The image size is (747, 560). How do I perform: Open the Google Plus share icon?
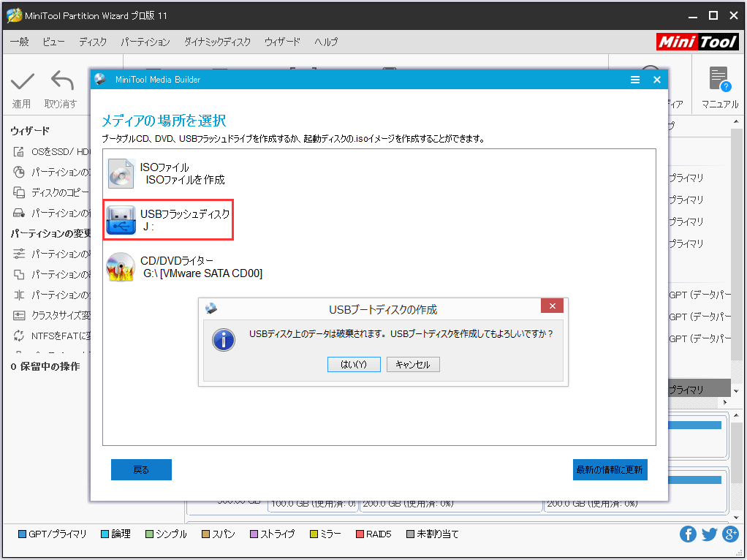pos(730,534)
